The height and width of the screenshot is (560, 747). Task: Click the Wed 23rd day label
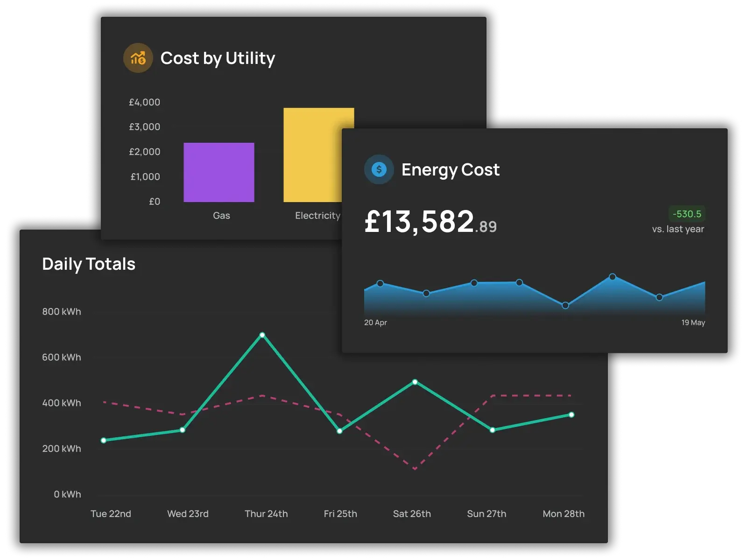[188, 514]
